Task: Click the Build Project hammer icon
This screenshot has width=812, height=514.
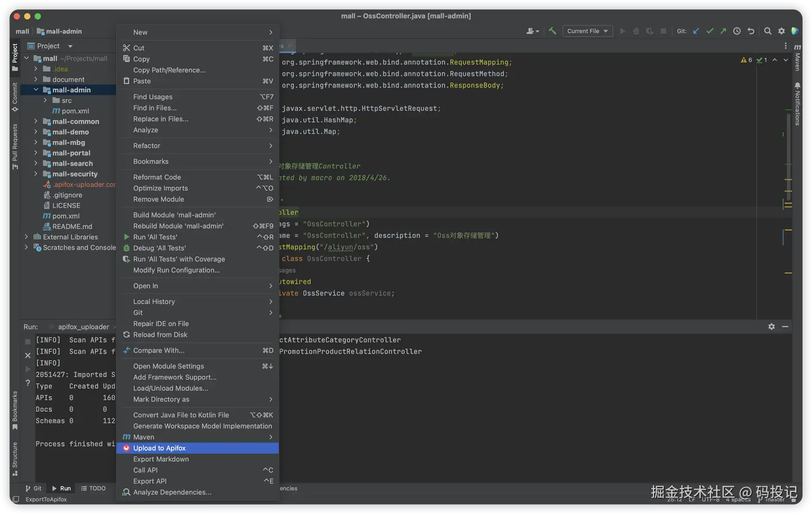Action: click(553, 31)
